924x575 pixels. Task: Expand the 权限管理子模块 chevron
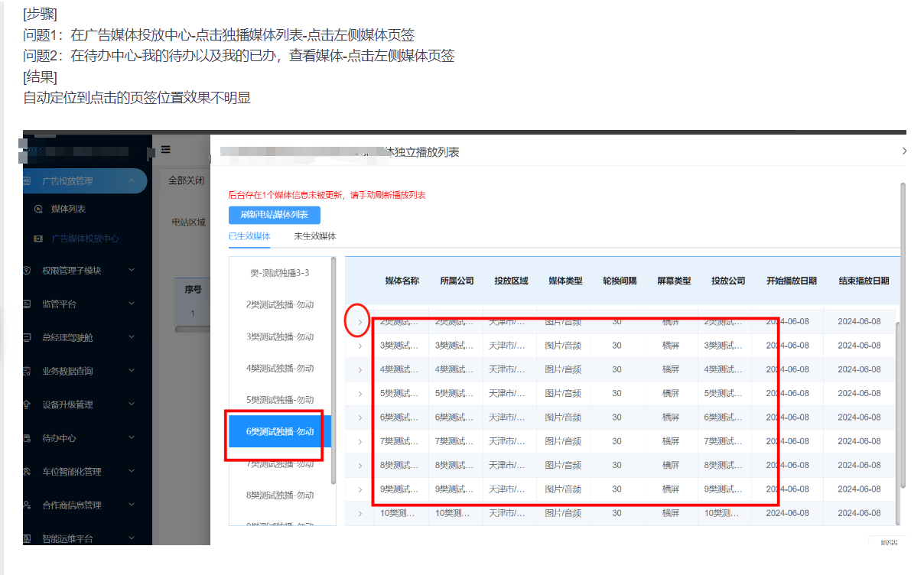tap(132, 270)
